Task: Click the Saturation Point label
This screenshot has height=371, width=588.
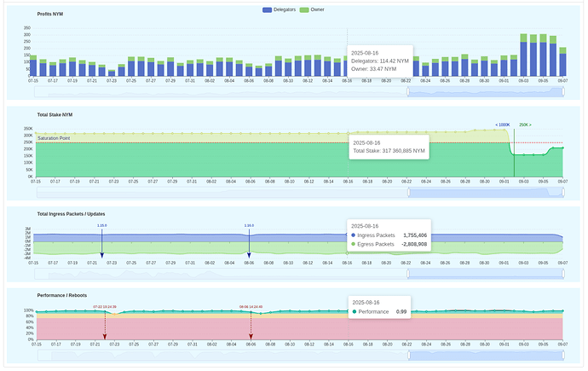Action: [x=53, y=138]
